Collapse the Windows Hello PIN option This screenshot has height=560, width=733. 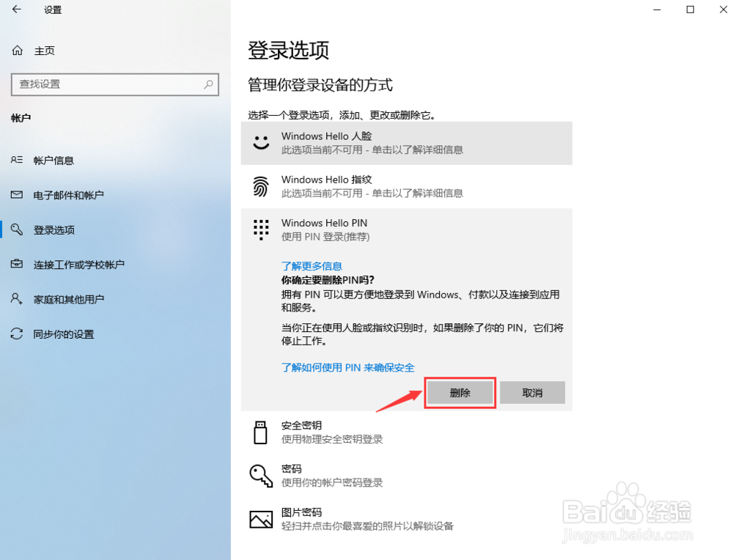pyautogui.click(x=406, y=229)
